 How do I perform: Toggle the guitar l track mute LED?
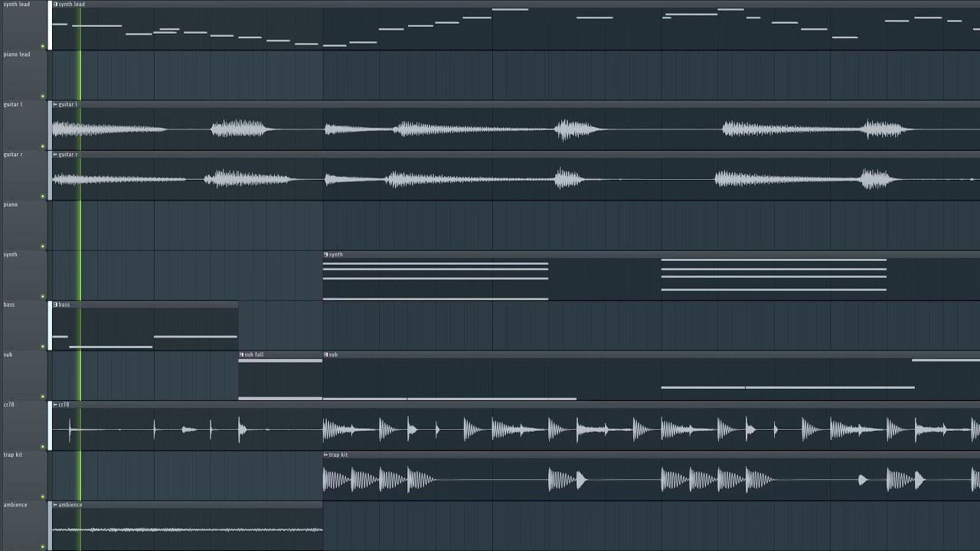(x=43, y=146)
